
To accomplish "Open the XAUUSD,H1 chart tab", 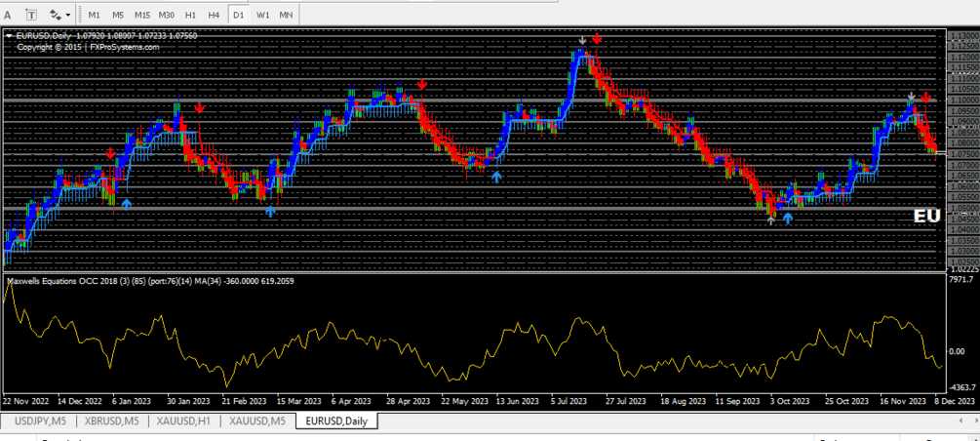I will 184,421.
